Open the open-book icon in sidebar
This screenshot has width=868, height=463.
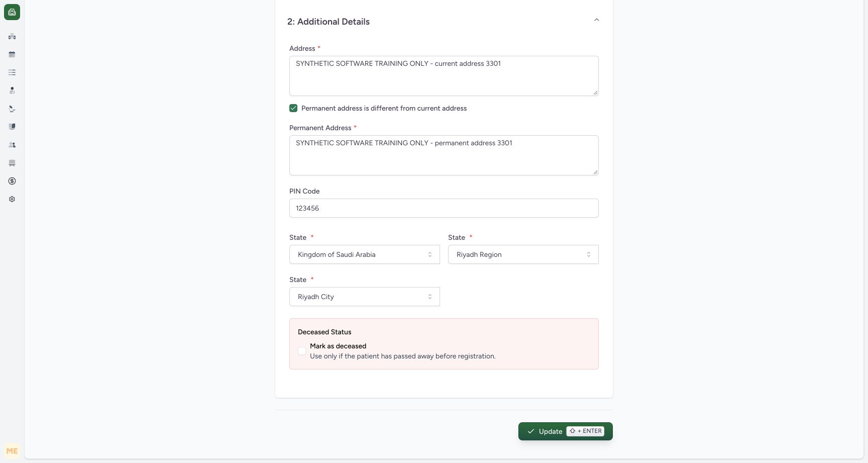pyautogui.click(x=12, y=127)
